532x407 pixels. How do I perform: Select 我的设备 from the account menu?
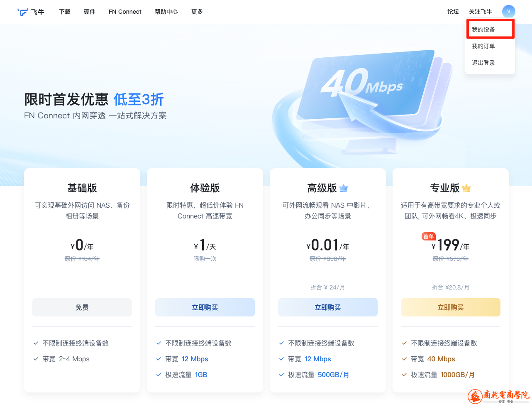point(490,29)
